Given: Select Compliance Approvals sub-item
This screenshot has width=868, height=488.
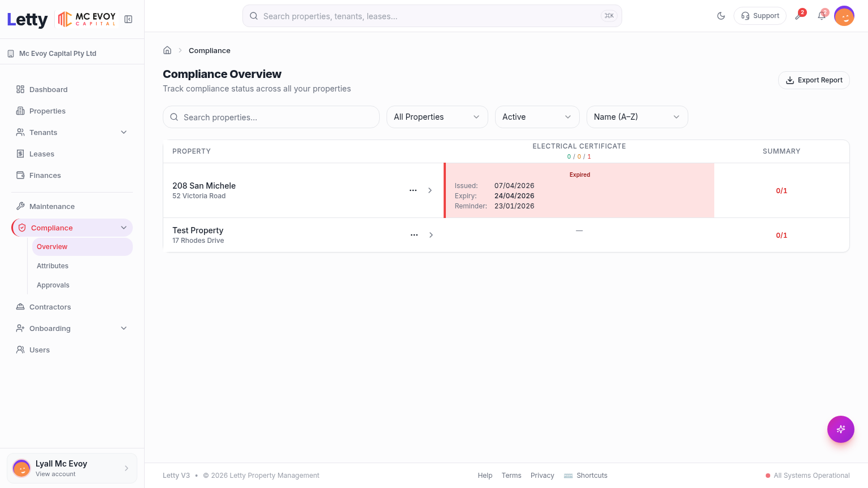Looking at the screenshot, I should [x=83, y=285].
